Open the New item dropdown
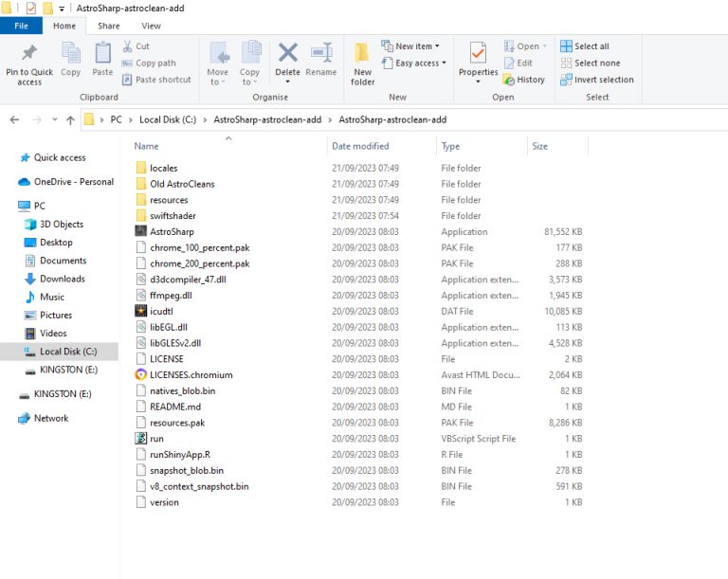Screen dimensions: 728x579 click(x=412, y=46)
